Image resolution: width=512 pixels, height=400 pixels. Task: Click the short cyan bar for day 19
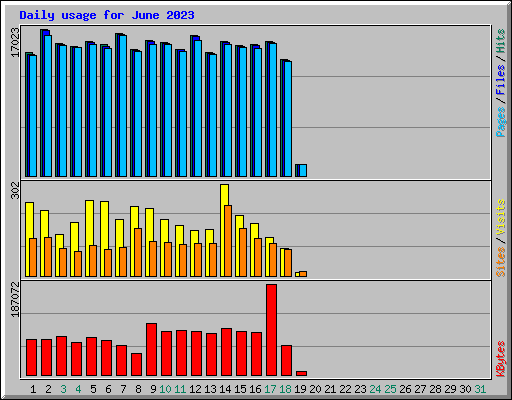point(303,170)
